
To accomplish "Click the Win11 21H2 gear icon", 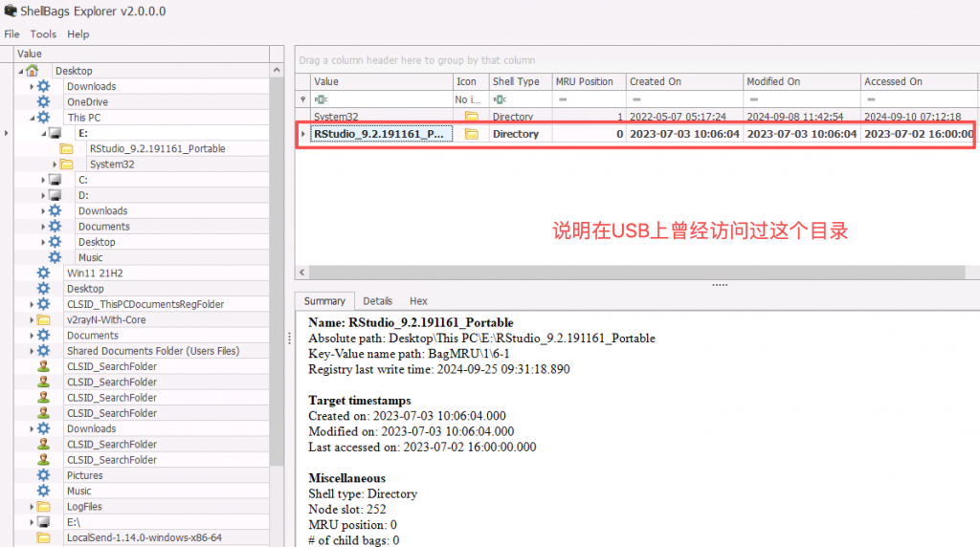I will pos(43,273).
